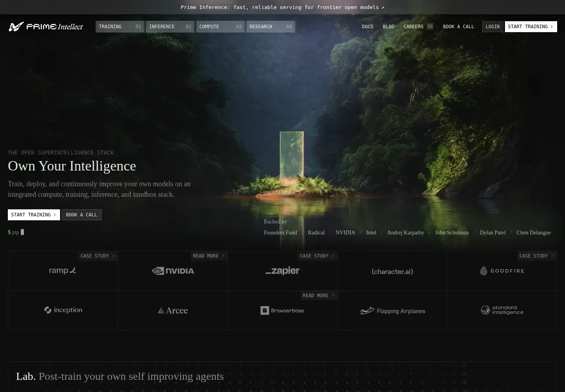This screenshot has height=392, width=565.
Task: Open the Ramp logo card
Action: tap(63, 271)
